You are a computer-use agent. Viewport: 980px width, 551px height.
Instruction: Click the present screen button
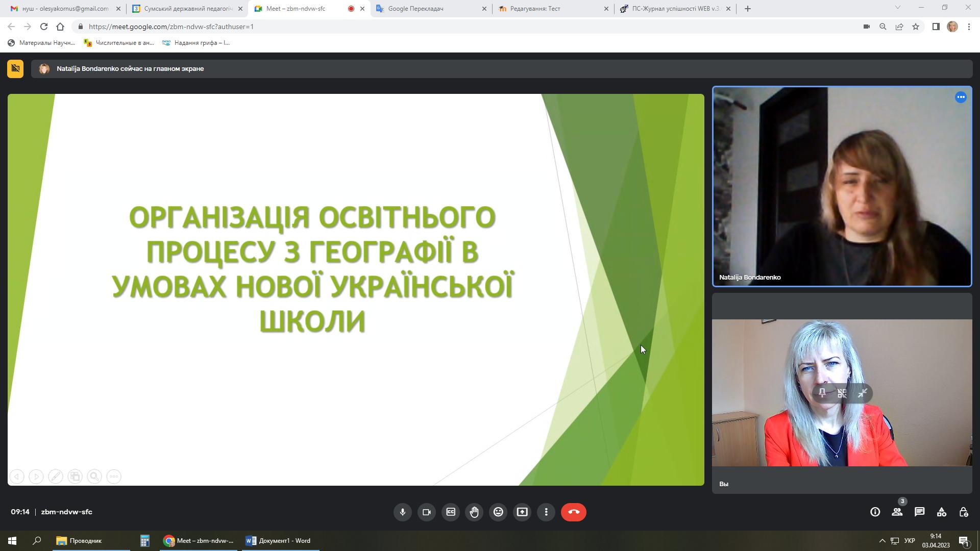[x=522, y=512]
